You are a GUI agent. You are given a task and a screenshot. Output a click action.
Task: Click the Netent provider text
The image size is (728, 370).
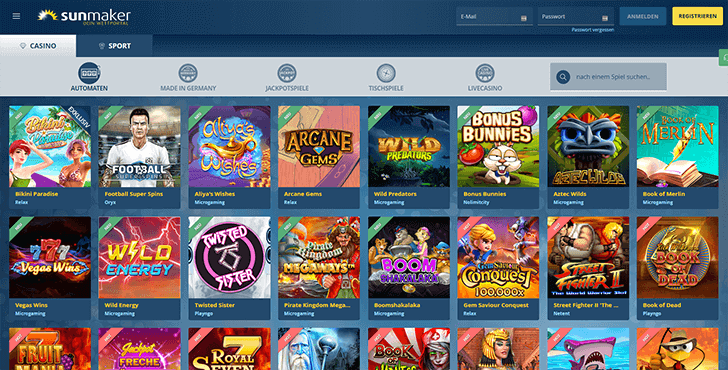[561, 313]
